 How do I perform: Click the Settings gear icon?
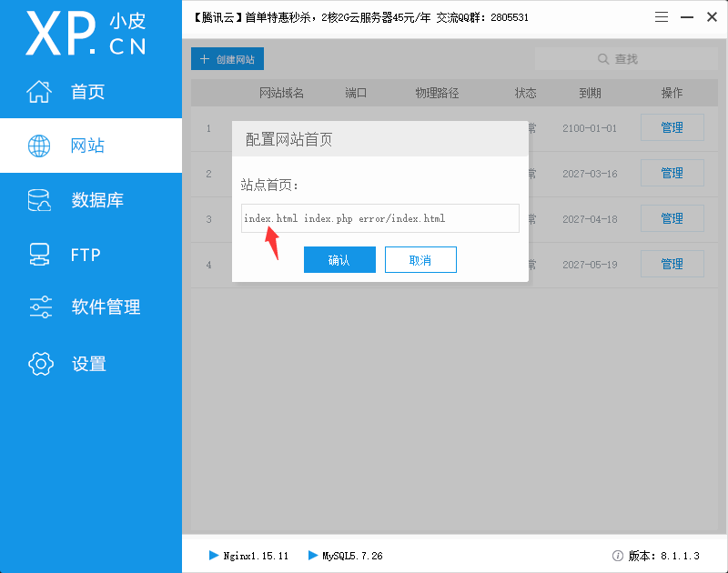click(x=40, y=364)
